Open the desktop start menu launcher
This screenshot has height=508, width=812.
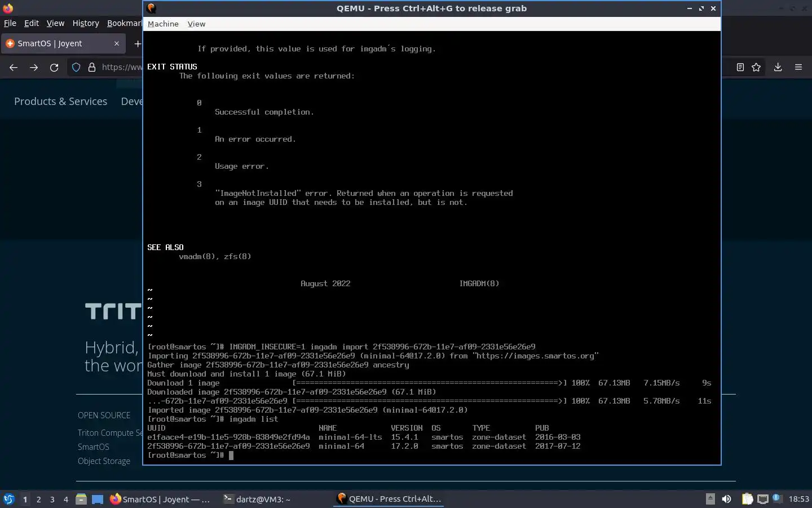click(9, 499)
